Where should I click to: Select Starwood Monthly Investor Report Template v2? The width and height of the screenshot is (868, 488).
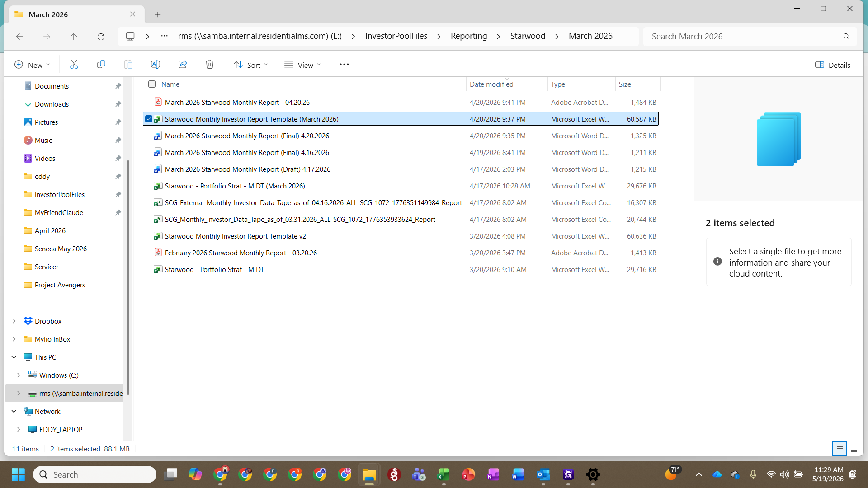pyautogui.click(x=235, y=236)
